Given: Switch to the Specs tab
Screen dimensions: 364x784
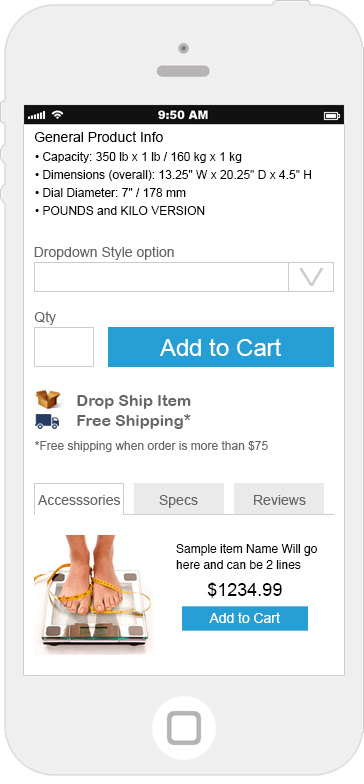Looking at the screenshot, I should click(178, 500).
